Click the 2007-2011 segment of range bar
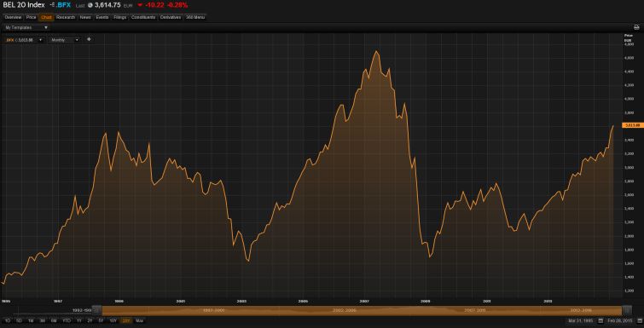Viewport: 644px width, 328px height. (475, 310)
